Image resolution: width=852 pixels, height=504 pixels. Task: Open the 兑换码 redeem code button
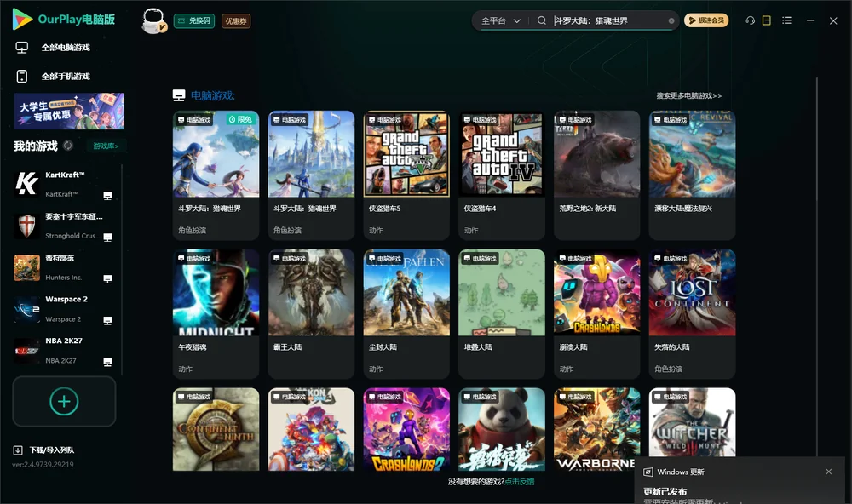[x=194, y=21]
